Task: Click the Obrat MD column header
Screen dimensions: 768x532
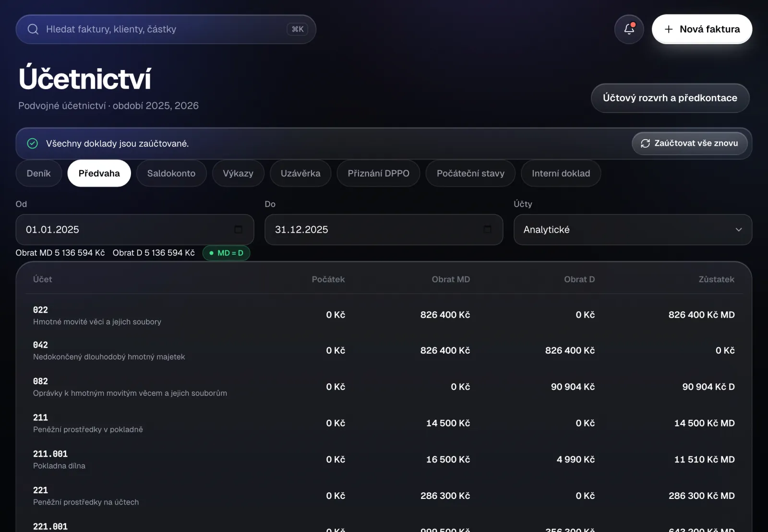Action: [451, 279]
